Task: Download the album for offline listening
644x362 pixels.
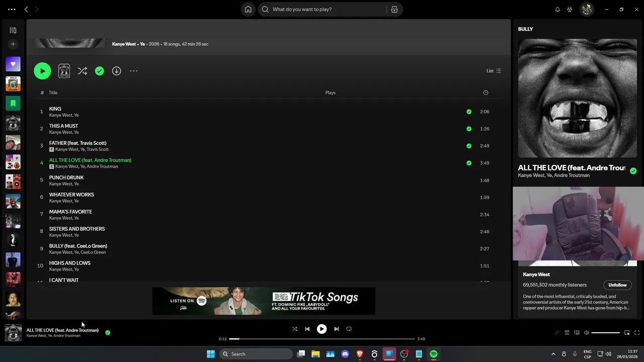Action: [116, 71]
